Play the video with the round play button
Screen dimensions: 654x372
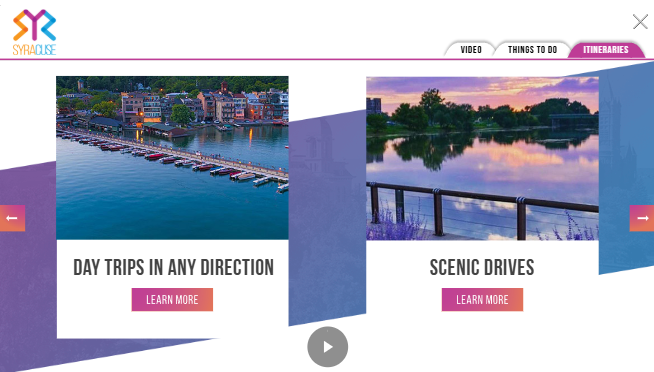point(327,347)
